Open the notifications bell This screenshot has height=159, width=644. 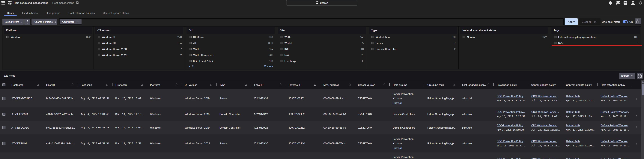coord(610,3)
